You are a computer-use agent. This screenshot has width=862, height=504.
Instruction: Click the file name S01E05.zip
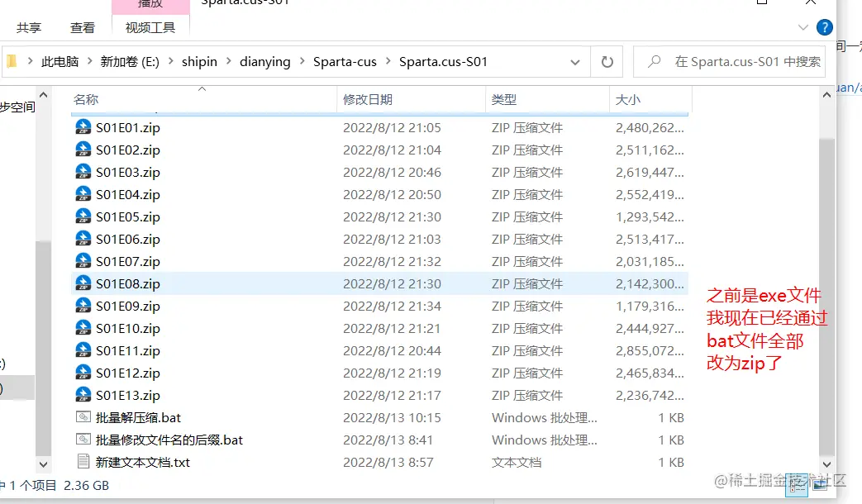[128, 217]
